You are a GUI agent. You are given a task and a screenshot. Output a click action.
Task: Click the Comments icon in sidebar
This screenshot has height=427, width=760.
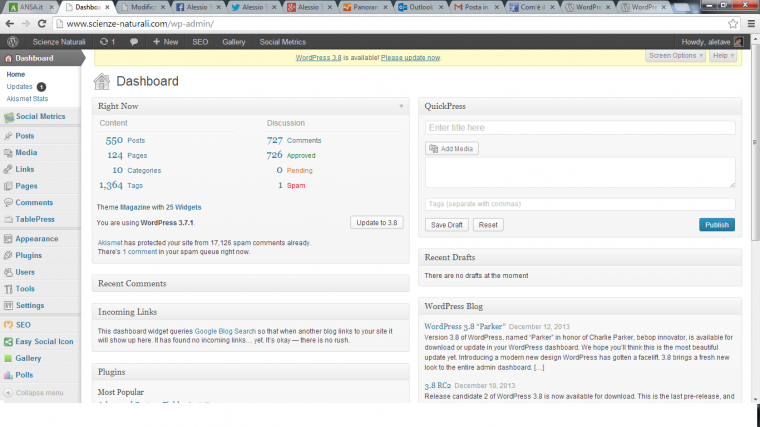pos(8,203)
